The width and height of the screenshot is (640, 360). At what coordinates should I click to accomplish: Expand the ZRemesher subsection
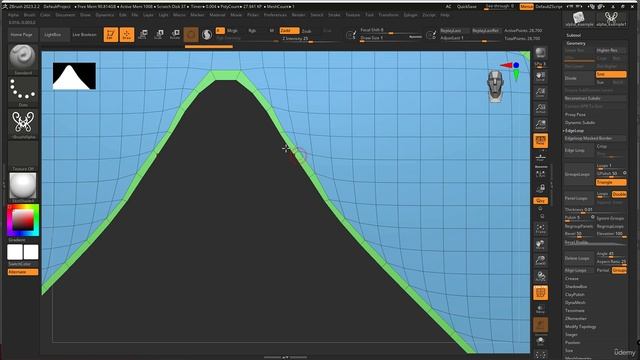click(576, 318)
